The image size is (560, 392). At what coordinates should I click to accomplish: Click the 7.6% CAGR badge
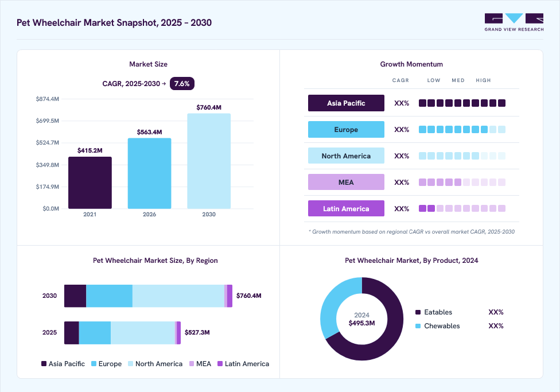[x=182, y=84]
